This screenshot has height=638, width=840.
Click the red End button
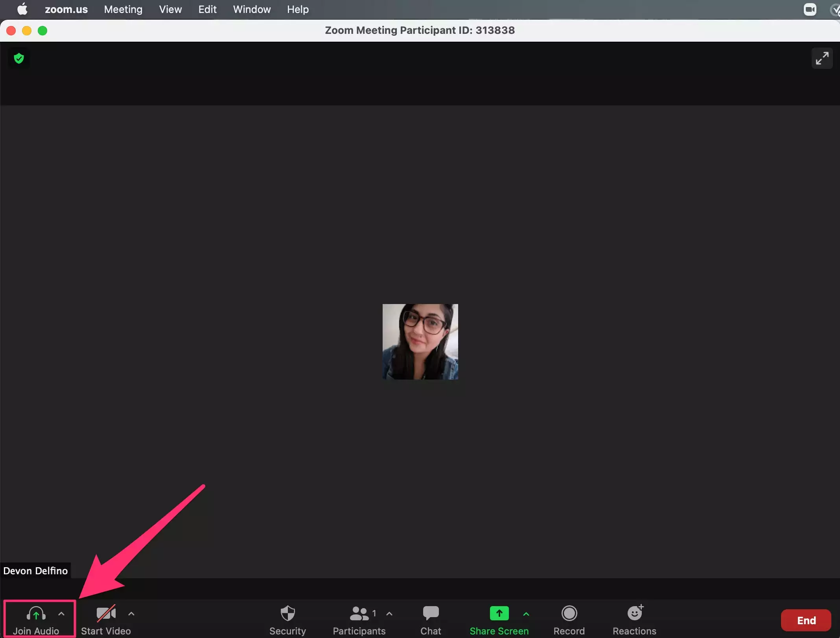tap(806, 620)
